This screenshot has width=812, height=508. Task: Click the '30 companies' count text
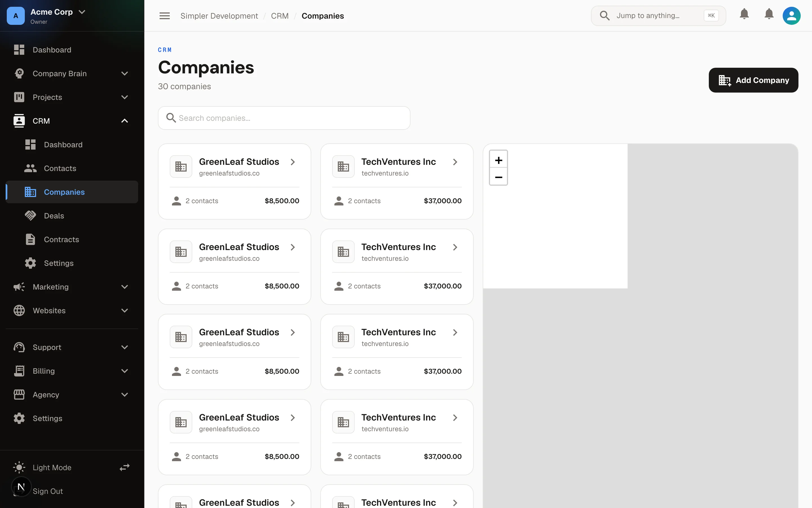click(184, 86)
